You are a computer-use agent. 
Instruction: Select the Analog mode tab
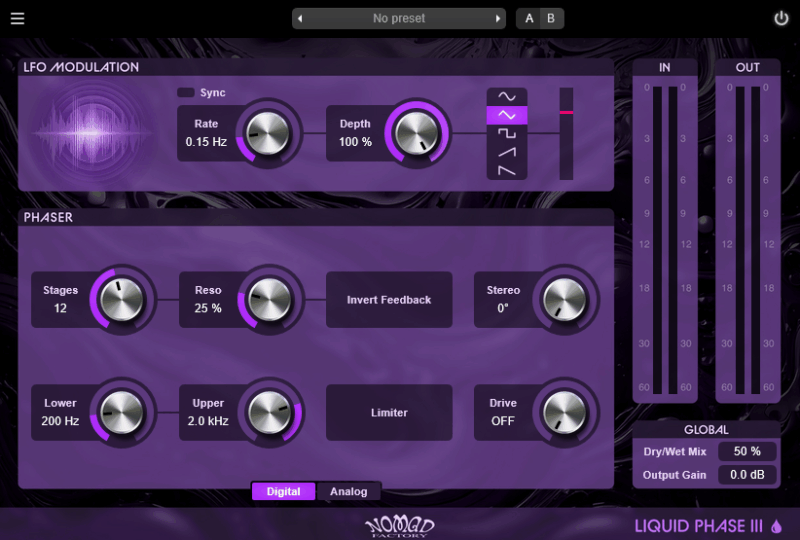pos(348,492)
